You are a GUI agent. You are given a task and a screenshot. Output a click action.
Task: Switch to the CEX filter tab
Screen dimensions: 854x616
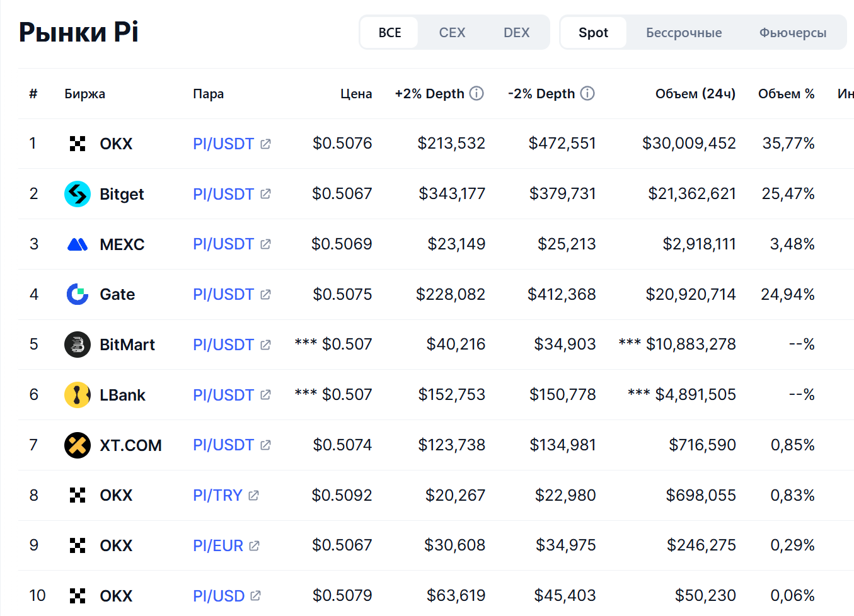pos(452,33)
